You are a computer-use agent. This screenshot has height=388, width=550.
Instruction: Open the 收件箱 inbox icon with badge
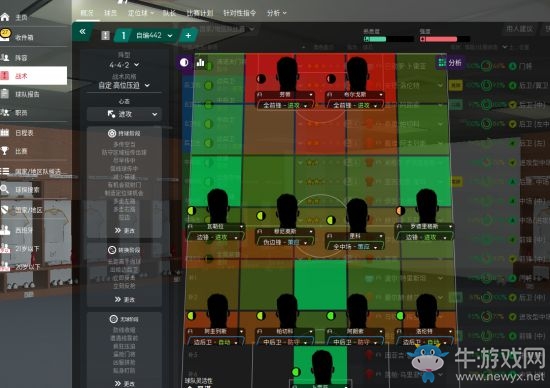point(5,35)
